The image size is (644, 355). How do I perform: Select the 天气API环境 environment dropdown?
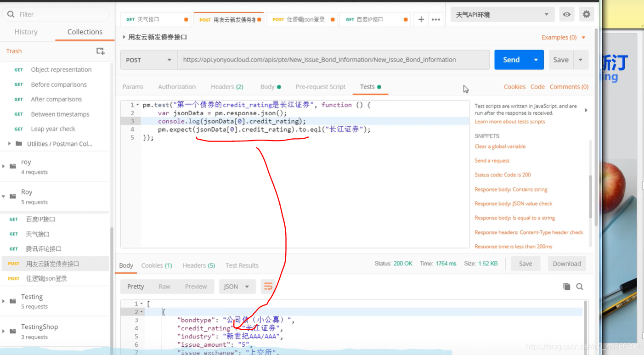(x=503, y=14)
